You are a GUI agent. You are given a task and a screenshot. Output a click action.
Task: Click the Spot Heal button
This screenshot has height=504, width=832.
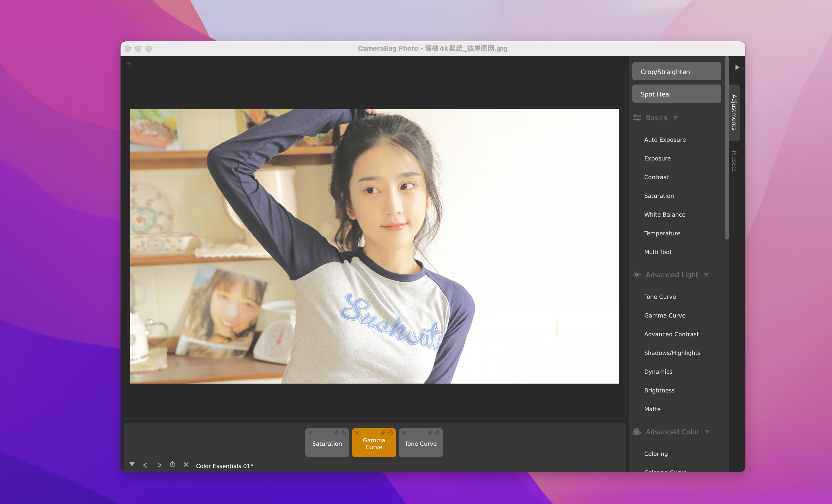[x=676, y=94]
